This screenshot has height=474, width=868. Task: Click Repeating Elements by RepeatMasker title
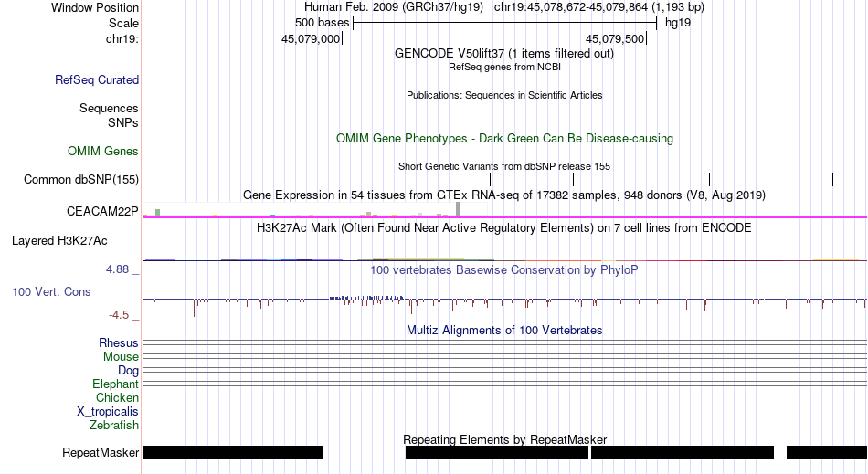(x=504, y=439)
